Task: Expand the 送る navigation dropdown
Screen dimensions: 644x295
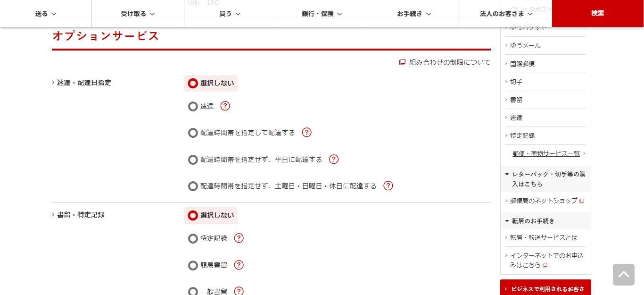Action: (46, 14)
